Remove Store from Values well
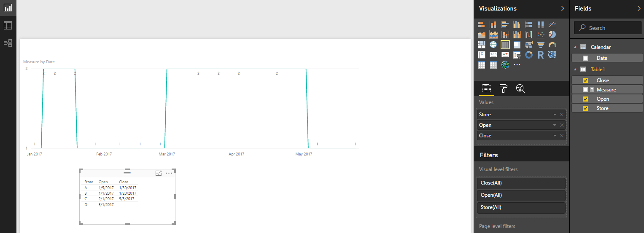Viewport: 644px width, 233px height. 562,115
